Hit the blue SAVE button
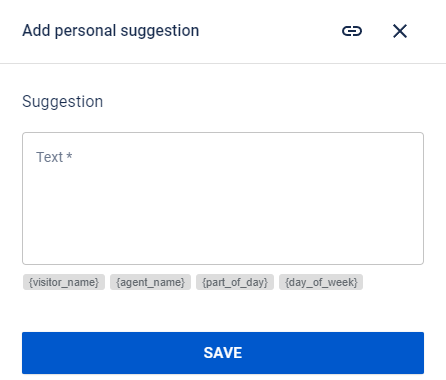 coord(223,353)
